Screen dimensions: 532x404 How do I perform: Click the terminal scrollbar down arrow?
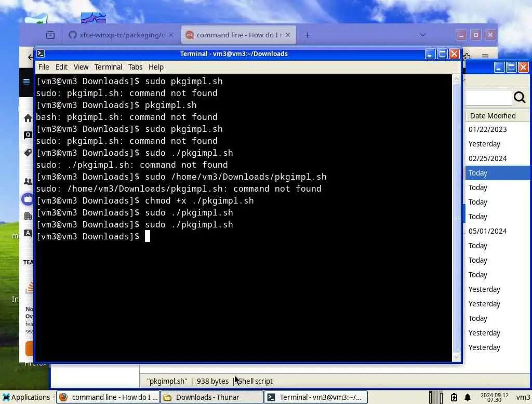(x=456, y=357)
